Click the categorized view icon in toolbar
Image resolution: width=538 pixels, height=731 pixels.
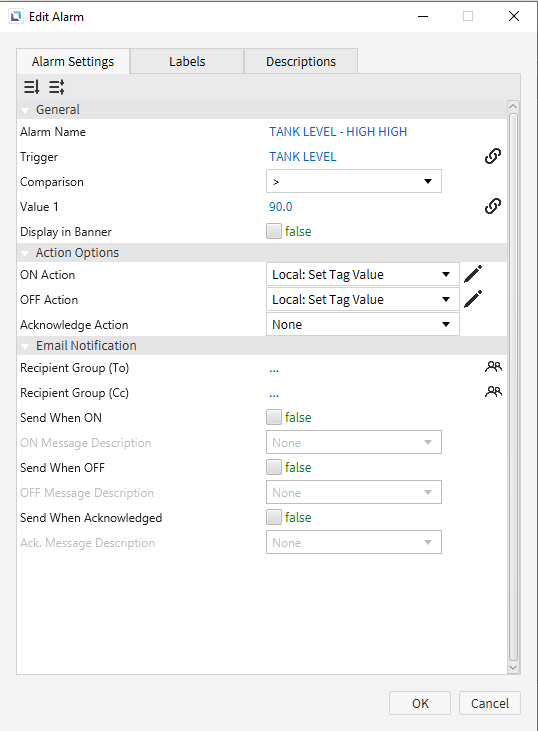56,87
